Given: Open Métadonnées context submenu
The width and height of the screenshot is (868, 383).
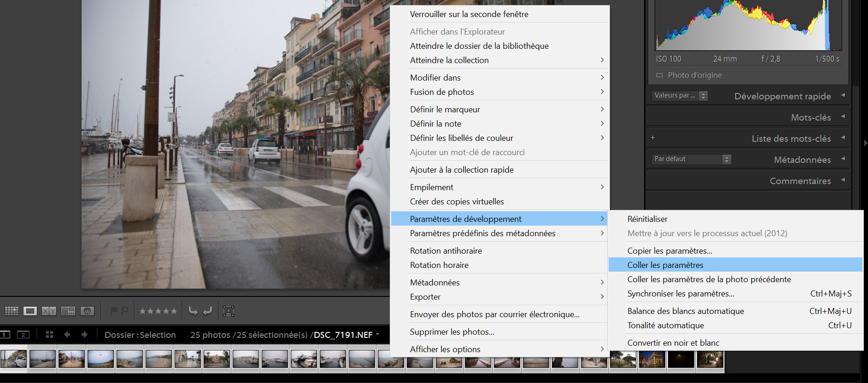Looking at the screenshot, I should (x=500, y=283).
